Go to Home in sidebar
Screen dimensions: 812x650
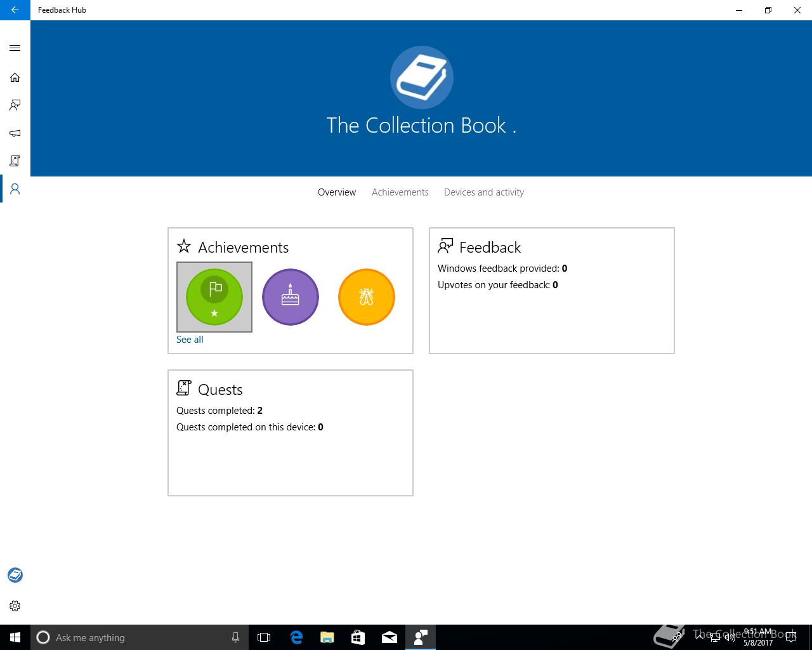15,77
